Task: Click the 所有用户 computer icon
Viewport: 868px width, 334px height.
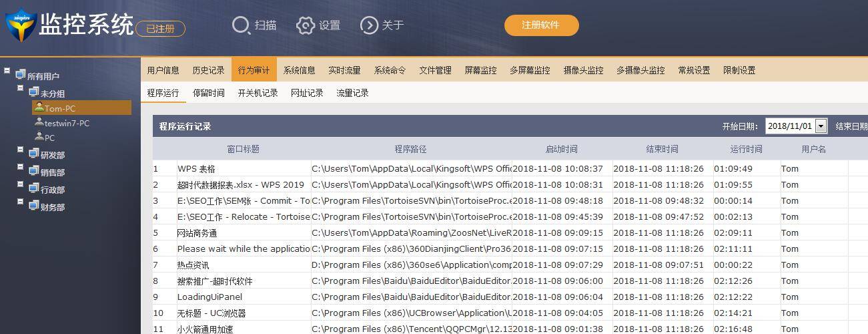Action: tap(20, 75)
